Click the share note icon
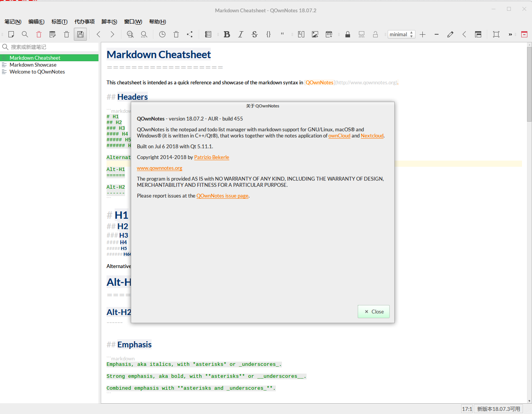The image size is (532, 414). [190, 34]
